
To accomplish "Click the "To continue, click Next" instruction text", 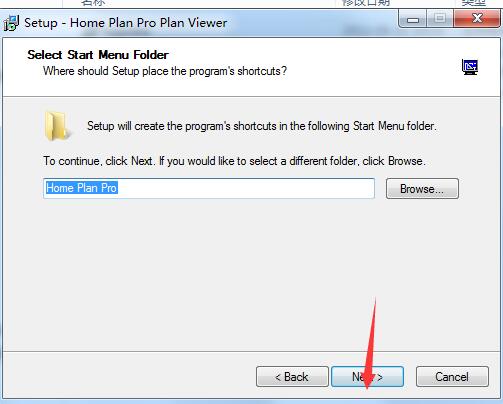I will 234,161.
